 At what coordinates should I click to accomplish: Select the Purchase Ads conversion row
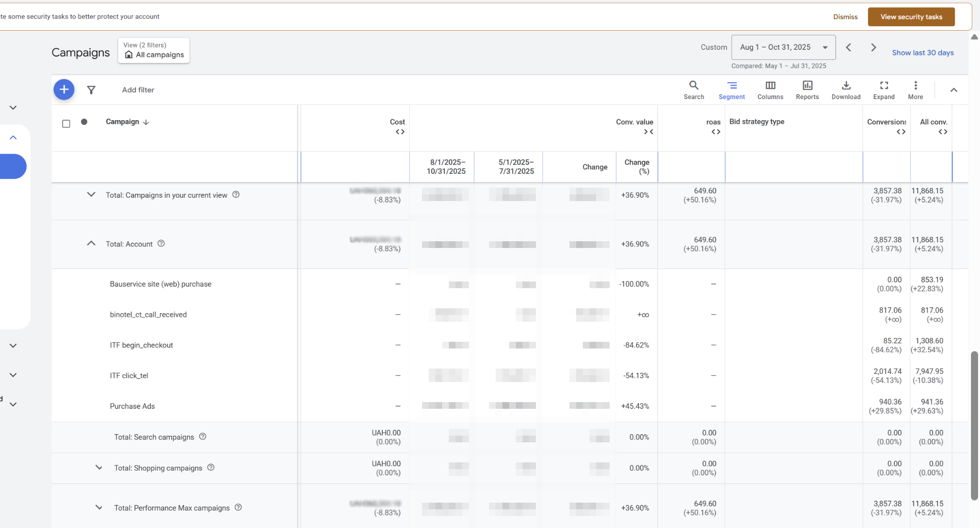tap(132, 406)
